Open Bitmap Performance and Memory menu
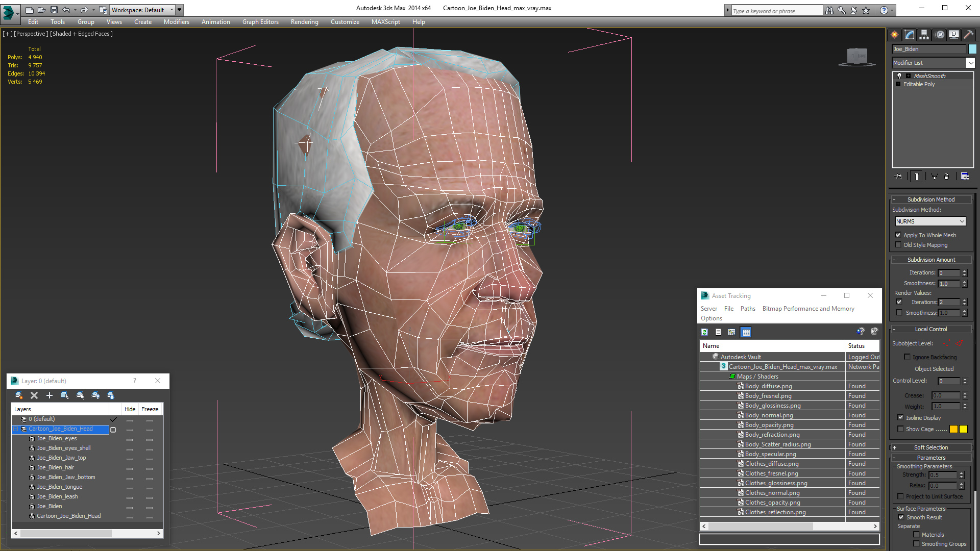980x551 pixels. [808, 309]
